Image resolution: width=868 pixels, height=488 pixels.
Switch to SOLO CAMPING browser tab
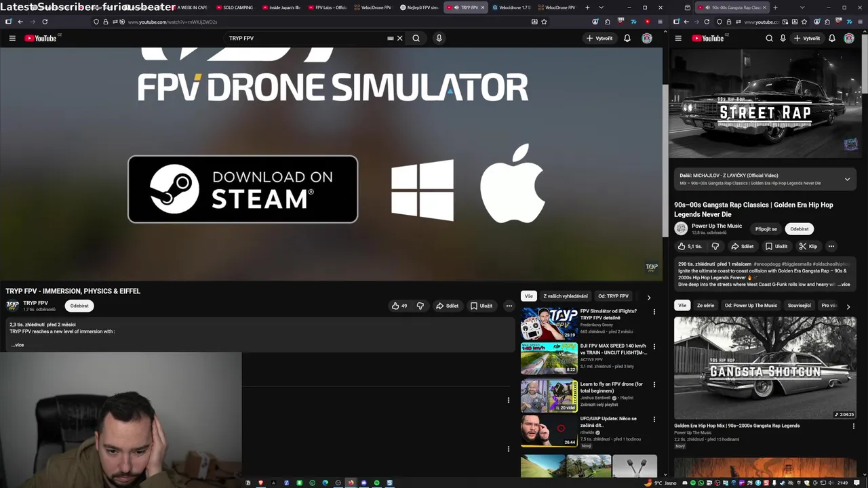coord(235,7)
